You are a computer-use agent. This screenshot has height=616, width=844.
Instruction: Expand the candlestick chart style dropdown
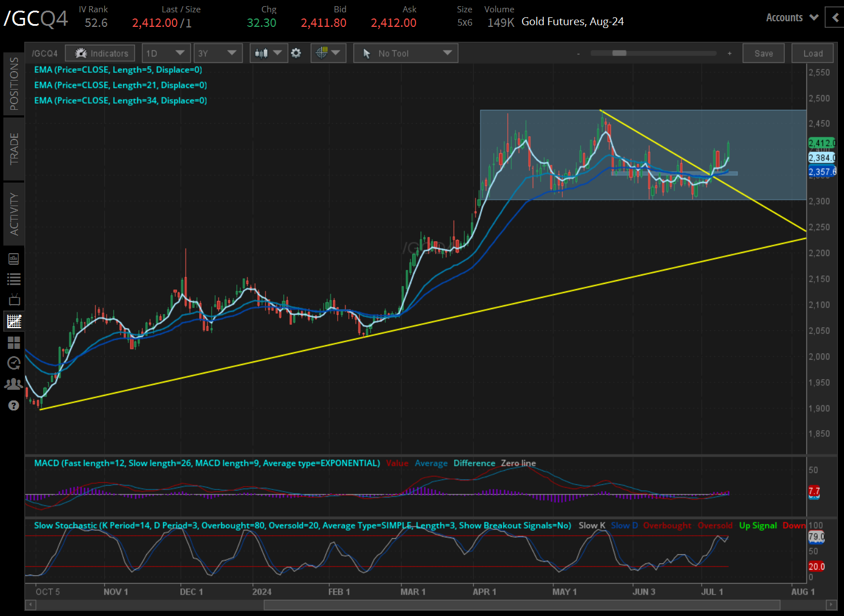pyautogui.click(x=268, y=53)
